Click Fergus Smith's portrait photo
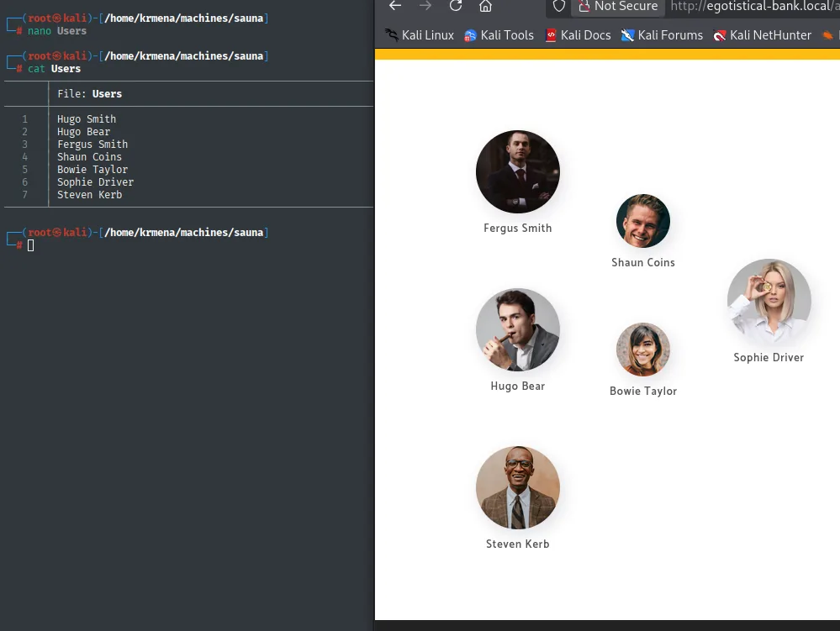The width and height of the screenshot is (840, 631). [517, 171]
